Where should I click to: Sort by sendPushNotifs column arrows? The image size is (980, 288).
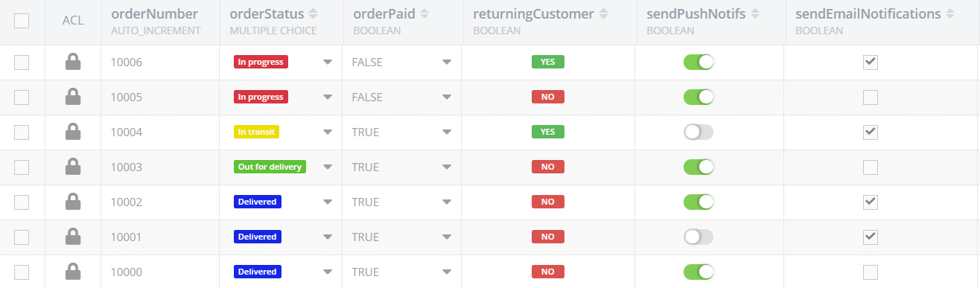point(754,14)
